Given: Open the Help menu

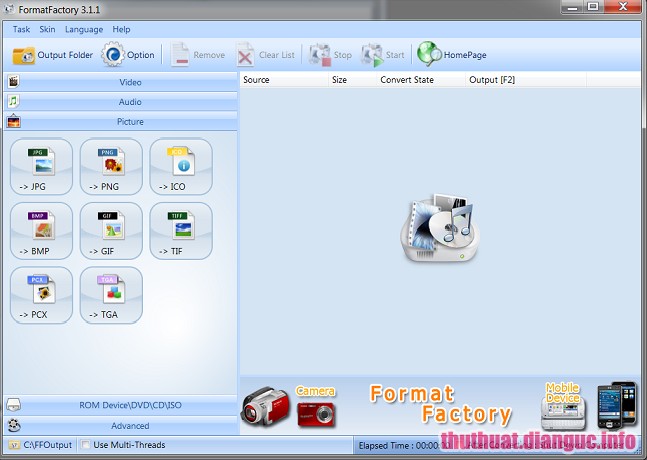Looking at the screenshot, I should click(x=121, y=29).
